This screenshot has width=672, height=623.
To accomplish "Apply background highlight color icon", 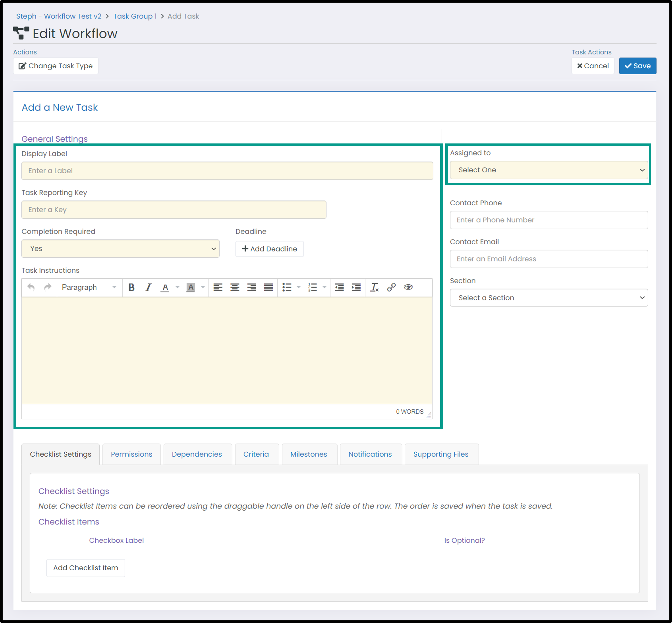I will (x=191, y=287).
